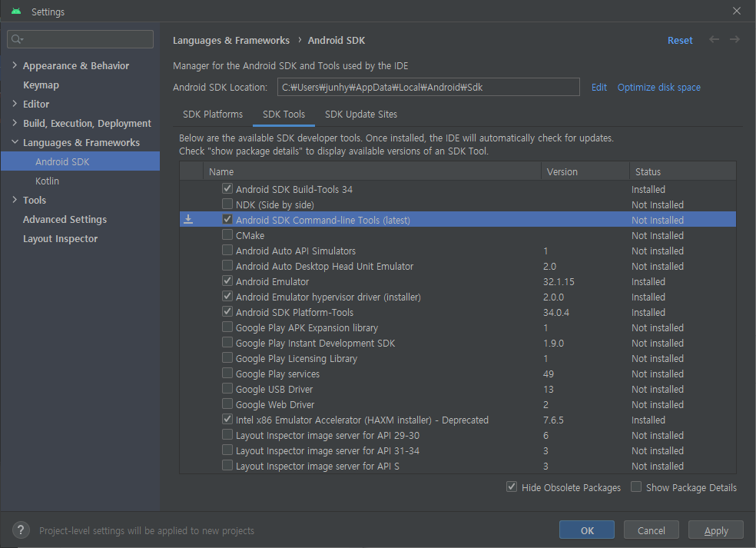Open Keymap settings
Image resolution: width=756 pixels, height=548 pixels.
click(x=41, y=85)
